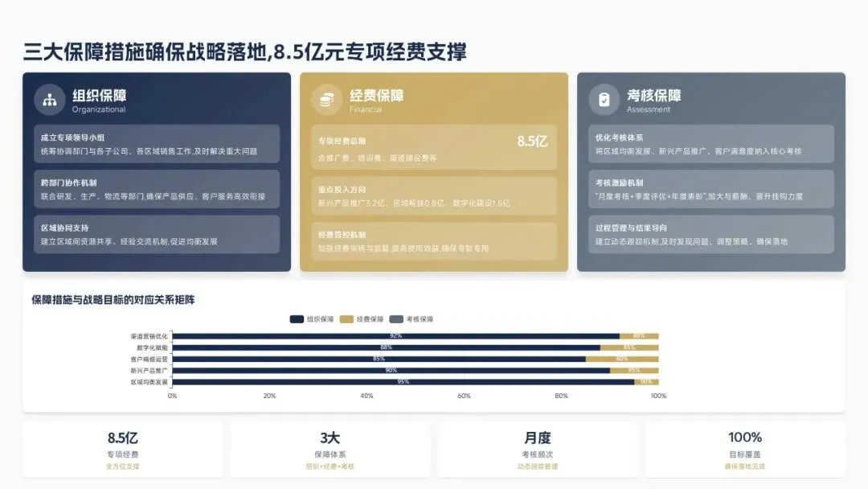868x489 pixels.
Task: Click the coin stack icon beside 经费保障
Action: tap(326, 100)
